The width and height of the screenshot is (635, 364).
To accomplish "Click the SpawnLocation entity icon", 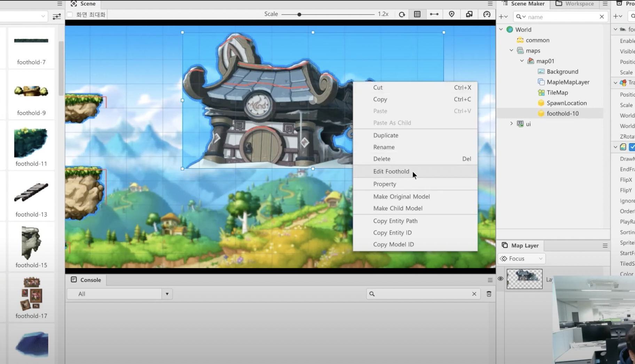I will tap(541, 103).
